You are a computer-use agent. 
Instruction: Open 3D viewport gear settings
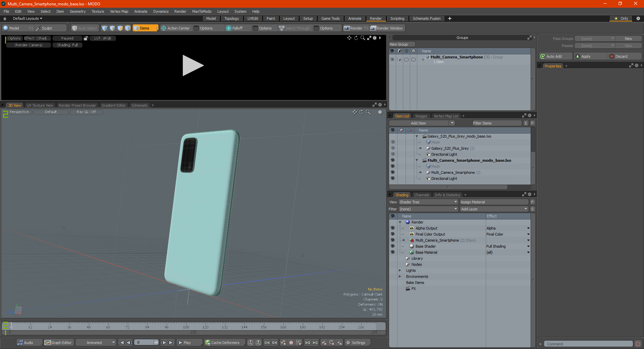pos(380,112)
